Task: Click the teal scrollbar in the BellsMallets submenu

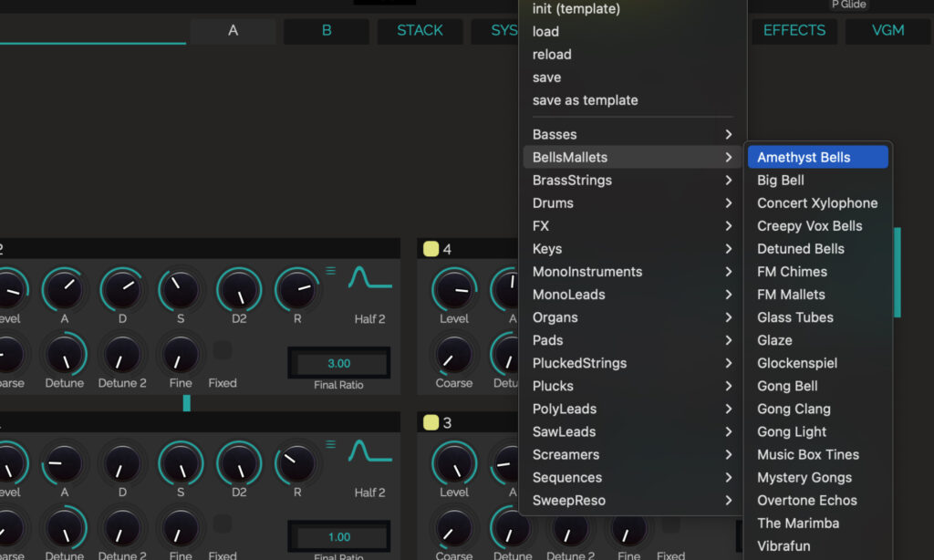Action: tap(898, 273)
